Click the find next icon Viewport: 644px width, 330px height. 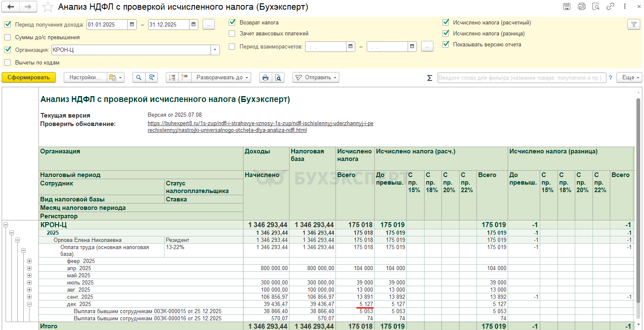click(152, 78)
